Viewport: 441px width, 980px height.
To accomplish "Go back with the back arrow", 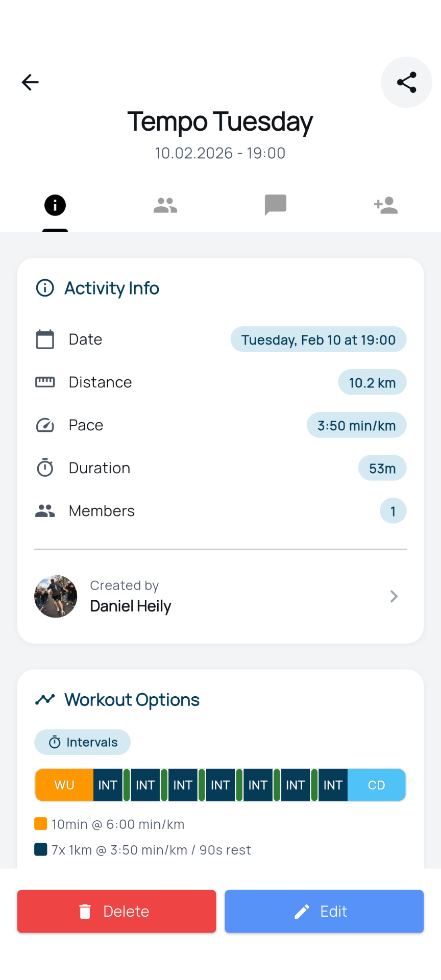I will 30,82.
